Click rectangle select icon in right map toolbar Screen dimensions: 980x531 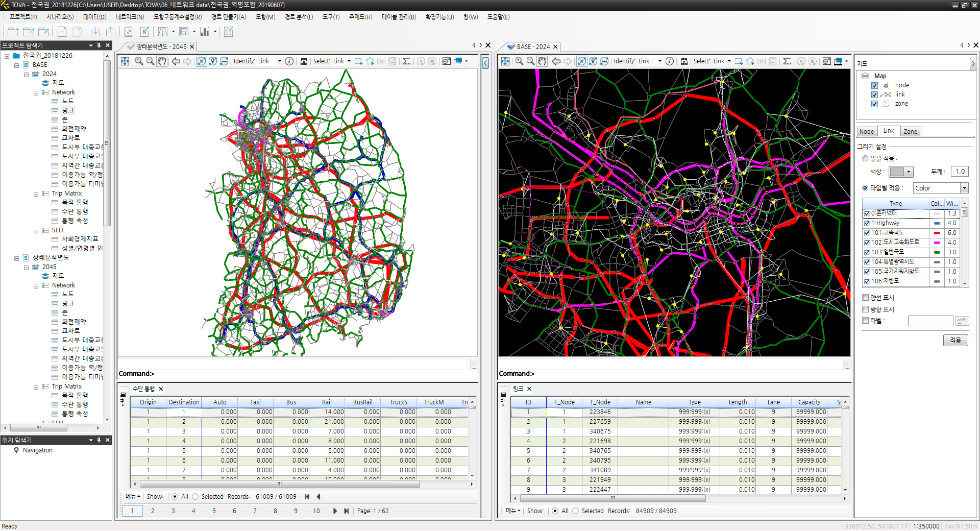click(x=739, y=61)
